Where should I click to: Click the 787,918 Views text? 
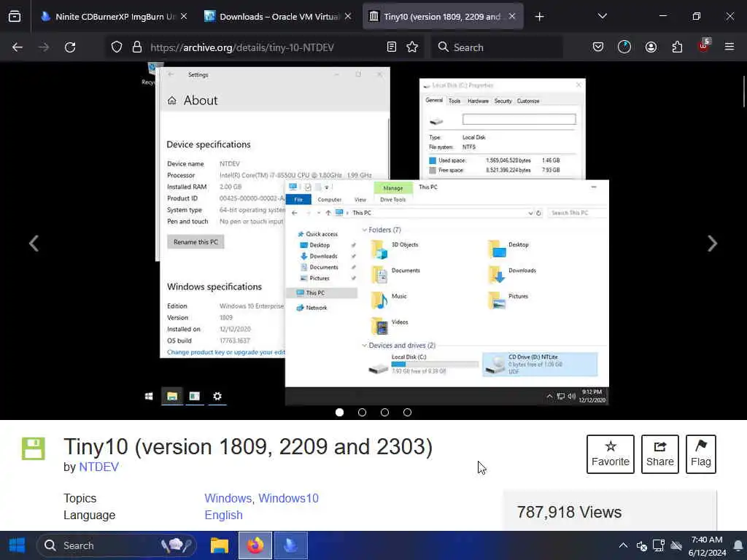(569, 513)
